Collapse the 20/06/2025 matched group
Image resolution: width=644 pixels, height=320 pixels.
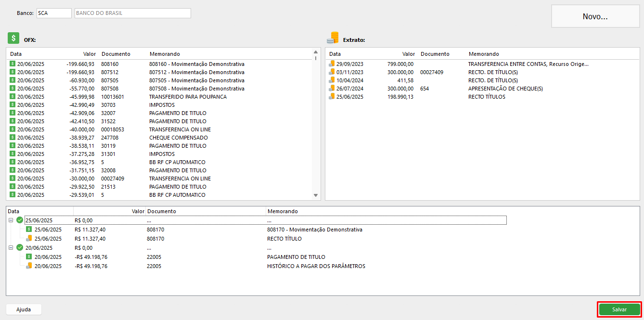(x=11, y=247)
